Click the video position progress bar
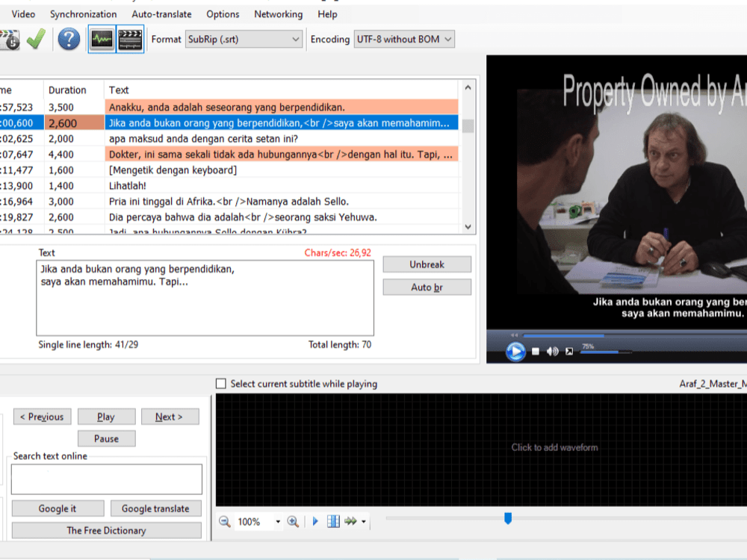This screenshot has height=560, width=747. point(635,336)
